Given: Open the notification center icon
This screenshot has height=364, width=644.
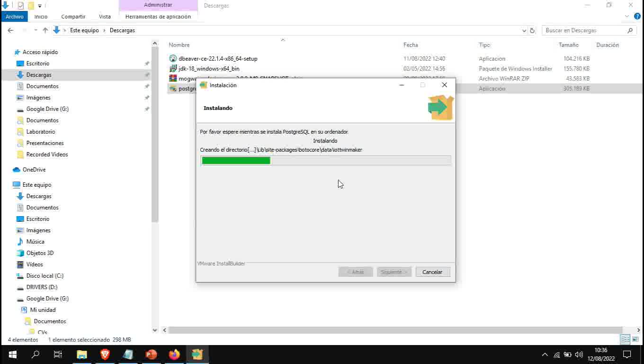Looking at the screenshot, I should click(x=627, y=354).
